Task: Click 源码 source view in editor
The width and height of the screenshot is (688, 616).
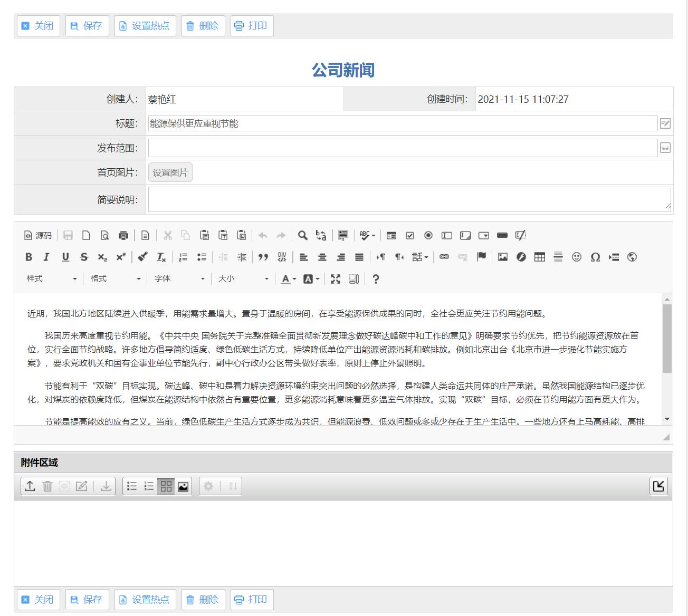Action: pos(38,235)
